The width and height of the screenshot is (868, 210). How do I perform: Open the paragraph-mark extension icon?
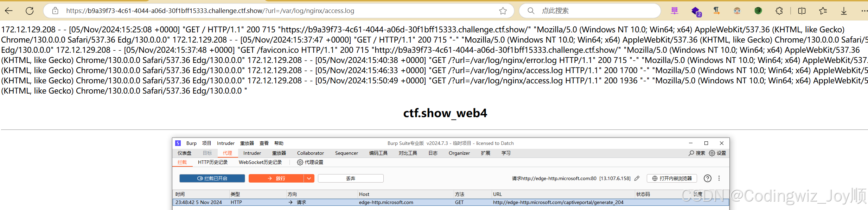(x=716, y=11)
